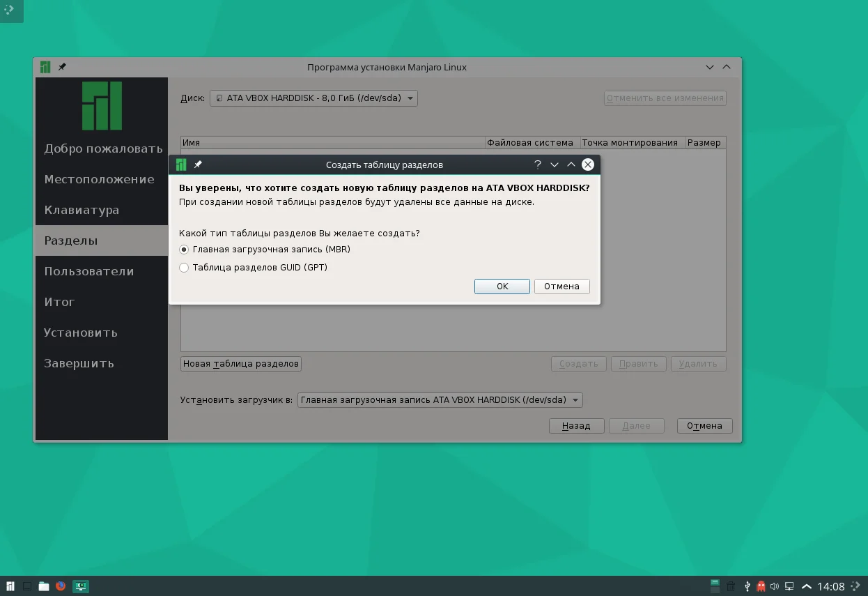This screenshot has height=596, width=868.
Task: Click the Далее button
Action: pos(637,426)
